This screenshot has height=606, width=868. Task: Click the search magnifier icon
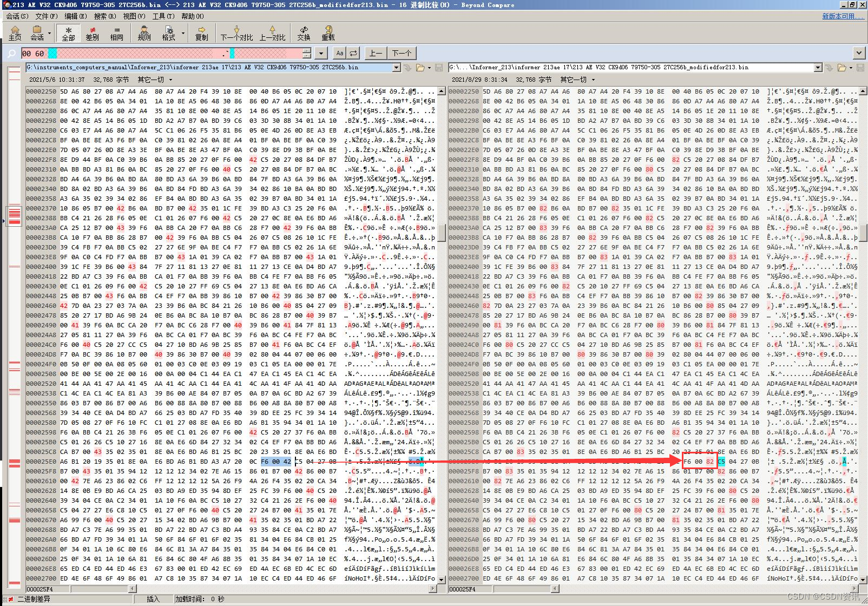click(11, 53)
